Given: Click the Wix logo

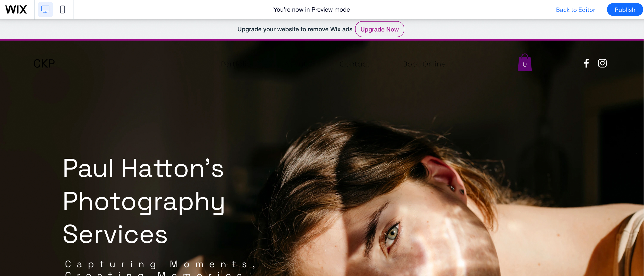Looking at the screenshot, I should (16, 10).
